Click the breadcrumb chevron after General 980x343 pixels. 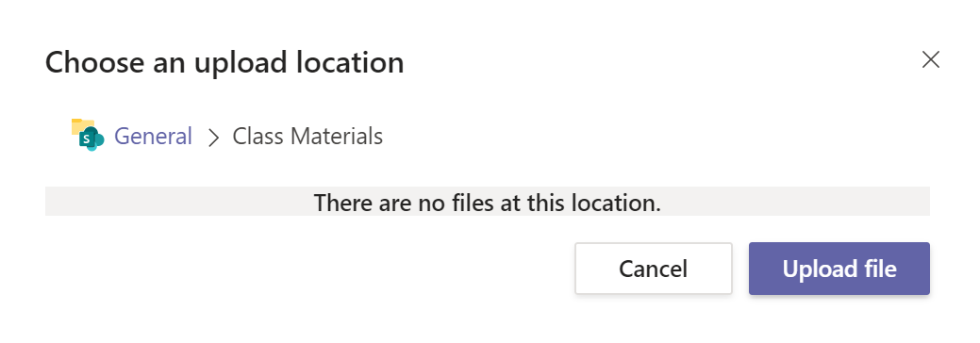point(214,138)
